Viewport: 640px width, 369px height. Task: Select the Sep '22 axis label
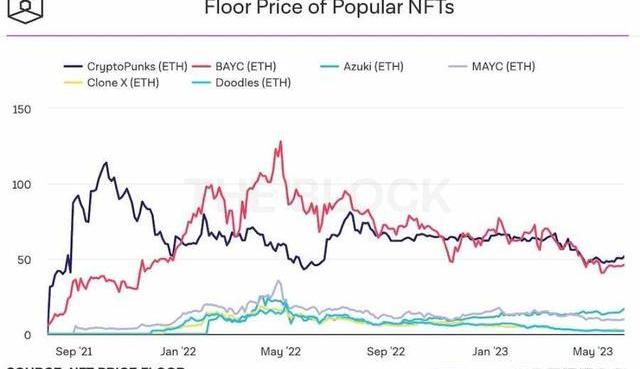click(x=386, y=351)
